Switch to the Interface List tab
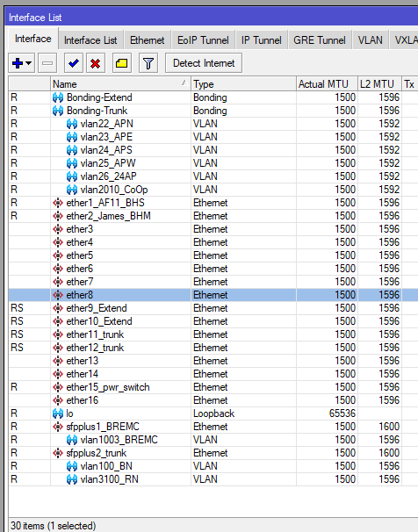The height and width of the screenshot is (532, 418). pyautogui.click(x=90, y=40)
